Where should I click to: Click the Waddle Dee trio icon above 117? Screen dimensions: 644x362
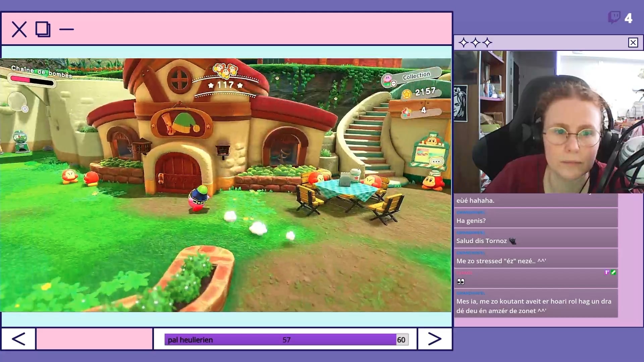pyautogui.click(x=225, y=70)
